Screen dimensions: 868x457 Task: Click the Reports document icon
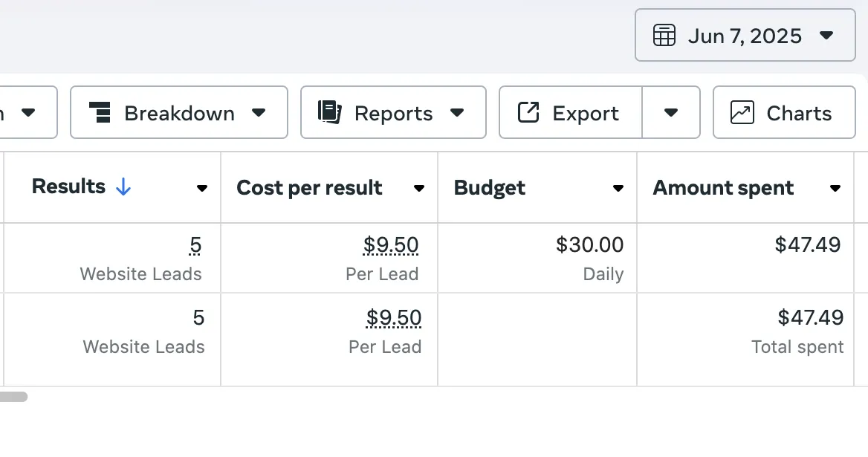point(329,113)
